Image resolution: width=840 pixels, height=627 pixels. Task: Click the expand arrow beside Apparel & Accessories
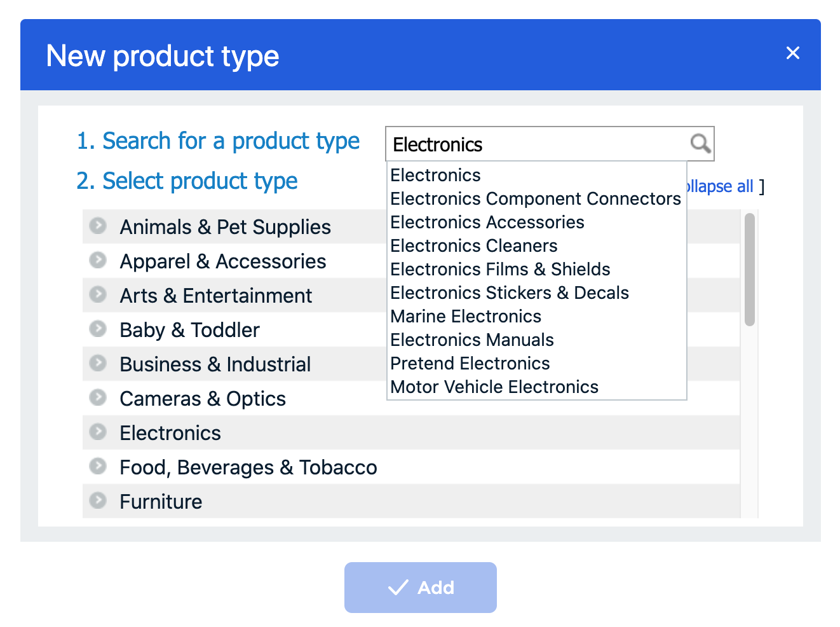(x=98, y=261)
